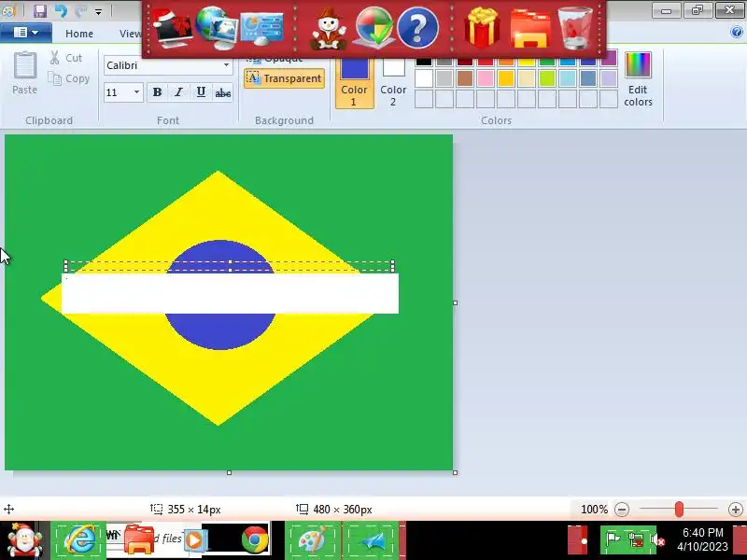This screenshot has height=560, width=747.
Task: Click the Action Center flag tray icon
Action: pos(613,540)
